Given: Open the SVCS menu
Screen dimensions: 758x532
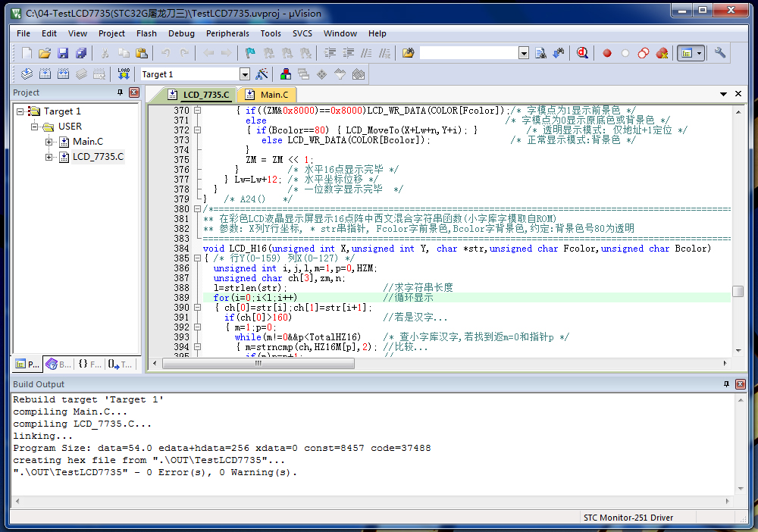Looking at the screenshot, I should 302,33.
